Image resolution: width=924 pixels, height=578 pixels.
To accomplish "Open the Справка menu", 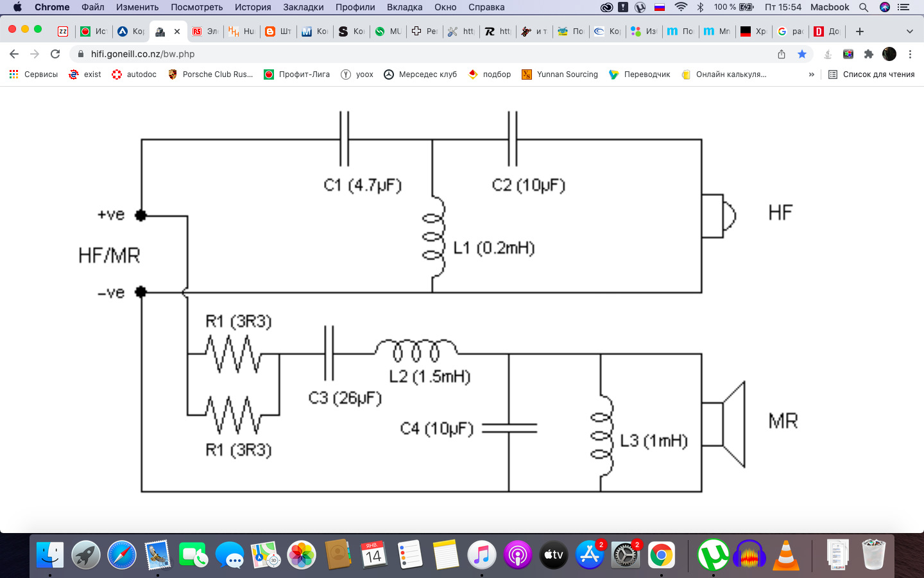I will (x=486, y=7).
